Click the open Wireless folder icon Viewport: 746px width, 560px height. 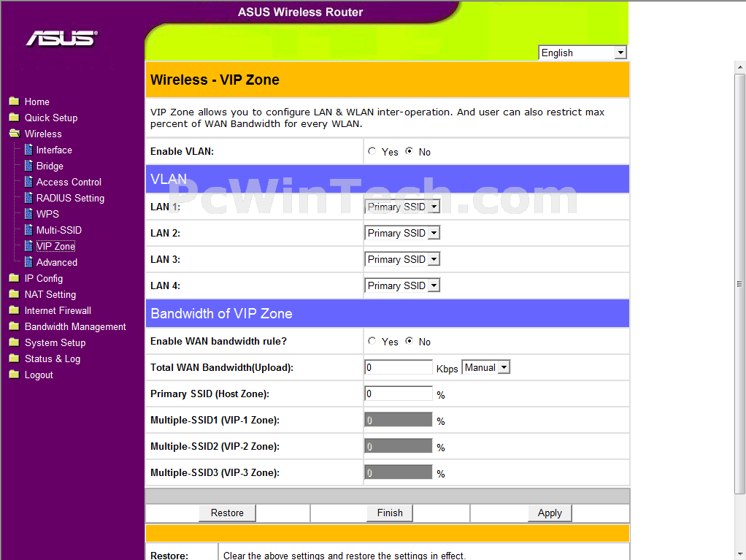[x=15, y=133]
